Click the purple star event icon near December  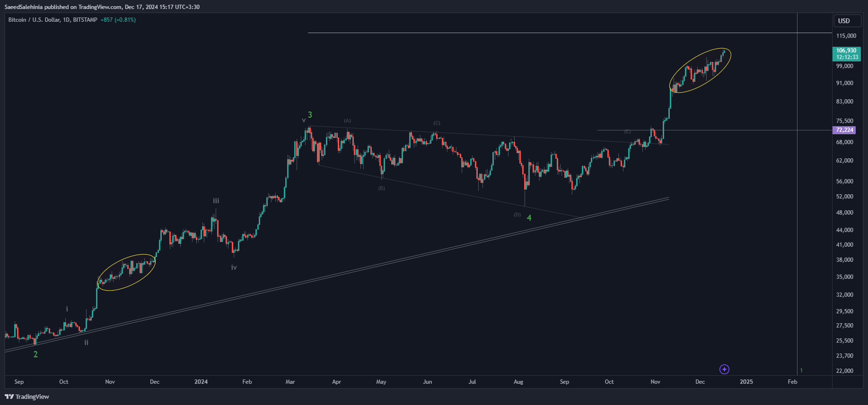point(724,369)
